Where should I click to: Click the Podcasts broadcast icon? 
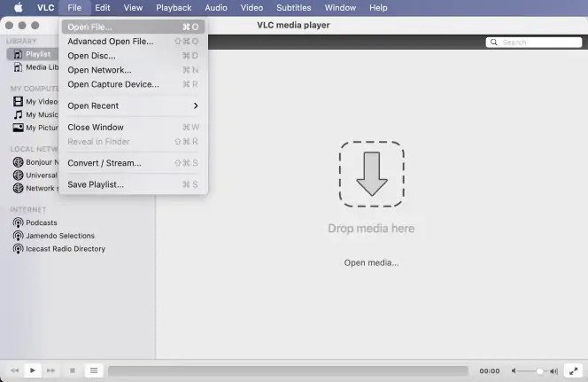tap(18, 222)
